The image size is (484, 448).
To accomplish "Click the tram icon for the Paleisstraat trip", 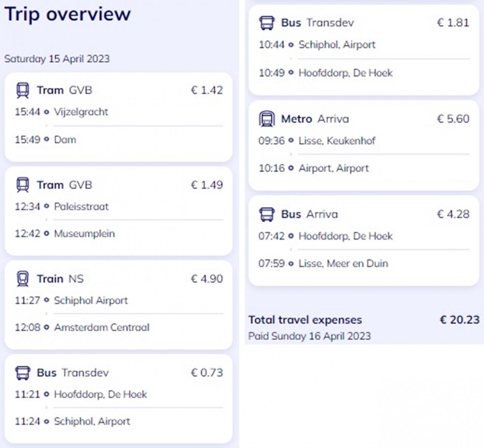I will pos(23,185).
